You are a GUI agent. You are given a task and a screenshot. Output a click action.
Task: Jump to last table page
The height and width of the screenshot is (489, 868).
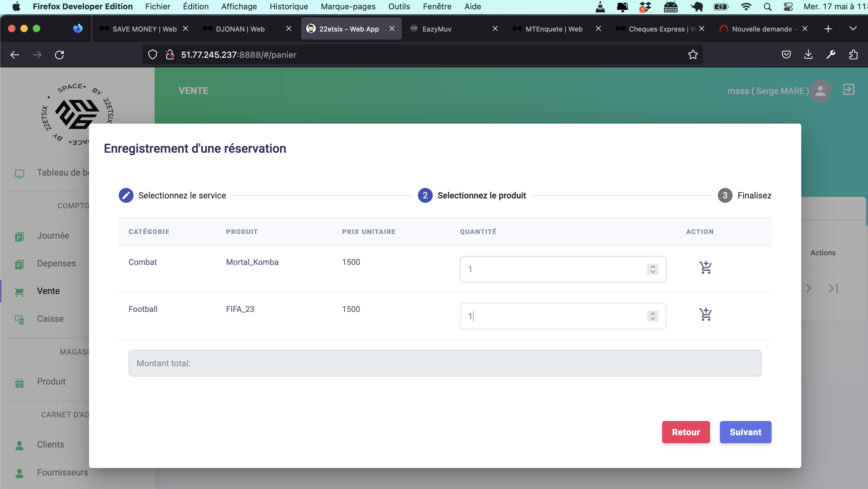click(833, 288)
